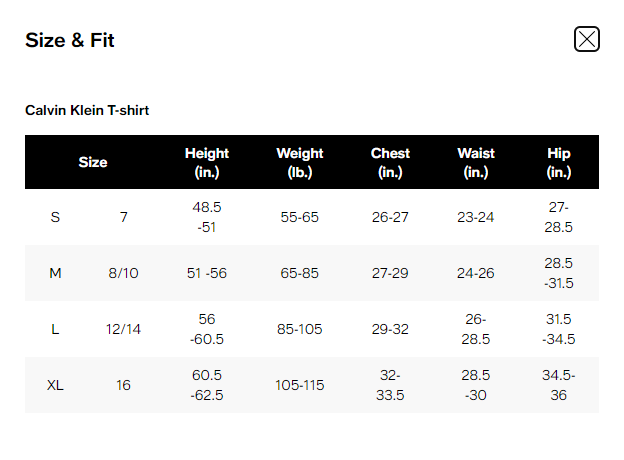Click the Size column header
Screen dimensions: 624x460
93,162
